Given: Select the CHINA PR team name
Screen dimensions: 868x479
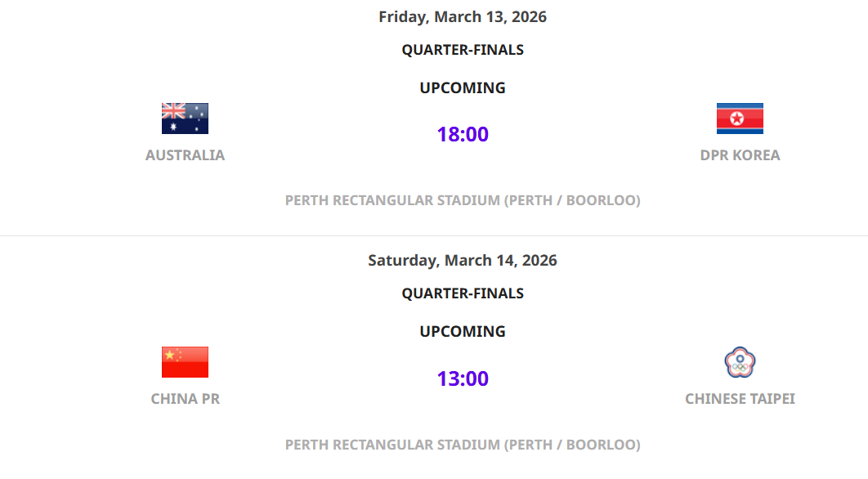Looking at the screenshot, I should [185, 399].
